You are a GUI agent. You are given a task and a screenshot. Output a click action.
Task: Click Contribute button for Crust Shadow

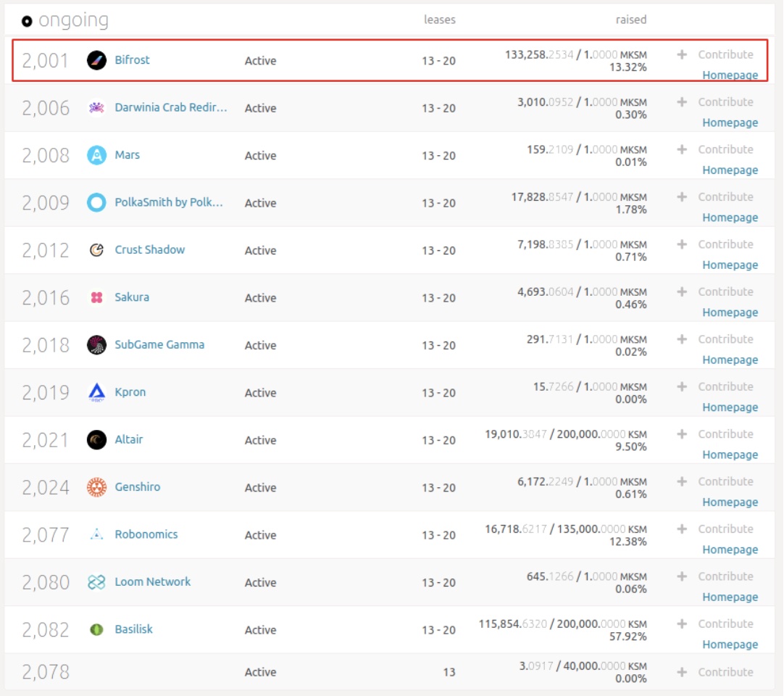(715, 244)
